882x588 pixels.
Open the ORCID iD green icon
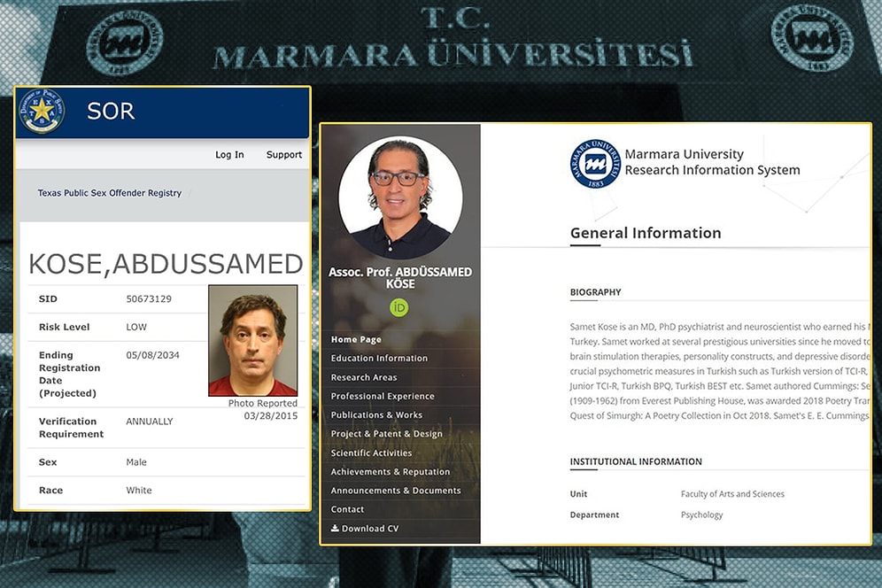click(x=398, y=307)
